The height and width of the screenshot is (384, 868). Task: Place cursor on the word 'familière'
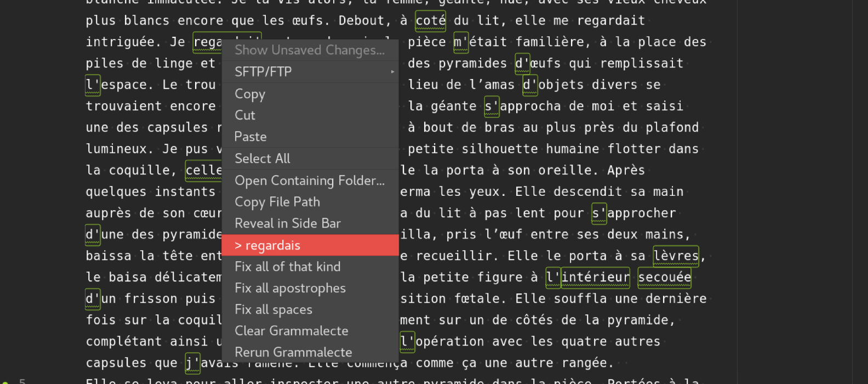click(550, 42)
